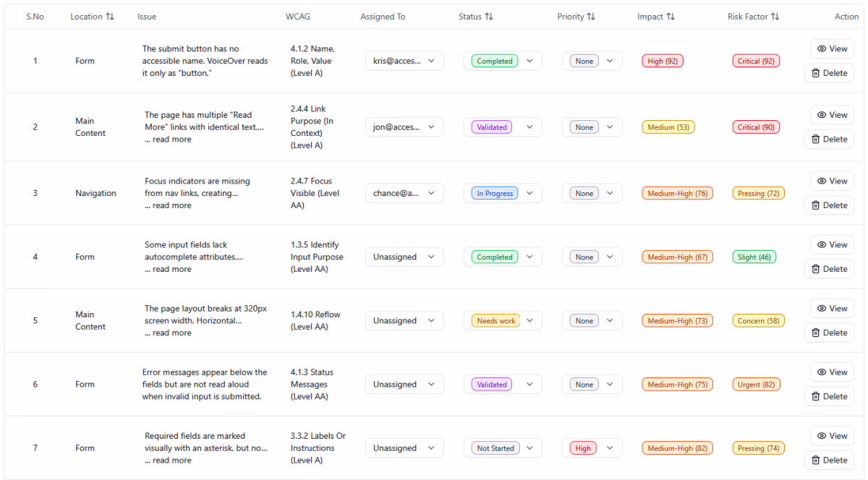This screenshot has width=868, height=480.
Task: Expand read more for focus indicators issue
Action: 171,206
